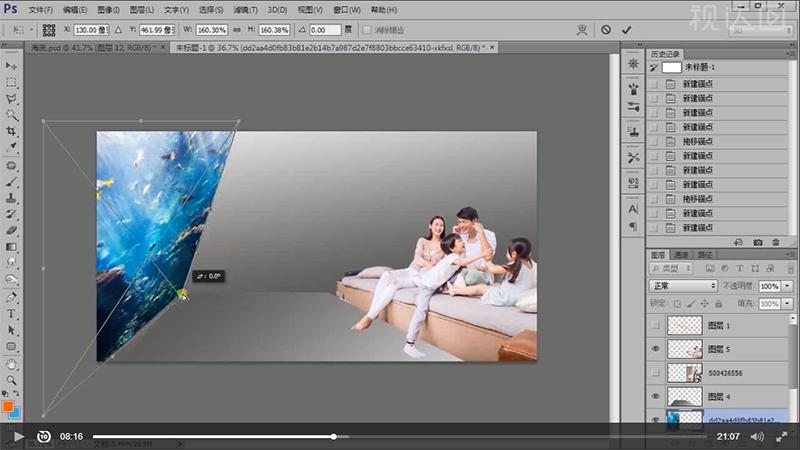Set history brush source on first 新建锚点 state
This screenshot has height=450, width=800.
pyautogui.click(x=654, y=84)
